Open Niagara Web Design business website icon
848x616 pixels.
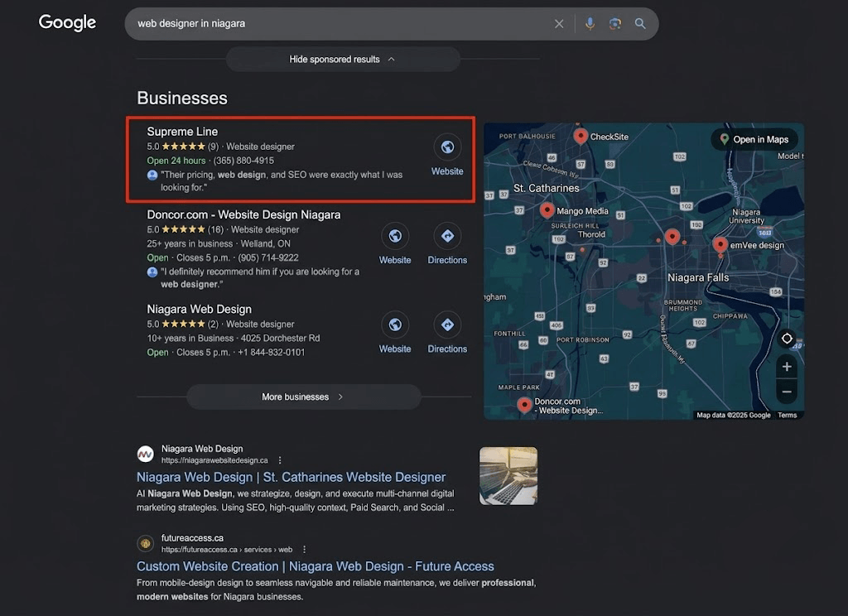(395, 325)
